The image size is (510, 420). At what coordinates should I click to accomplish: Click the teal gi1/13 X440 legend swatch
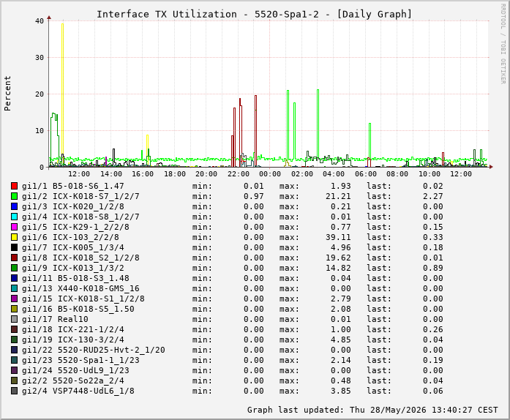point(14,288)
